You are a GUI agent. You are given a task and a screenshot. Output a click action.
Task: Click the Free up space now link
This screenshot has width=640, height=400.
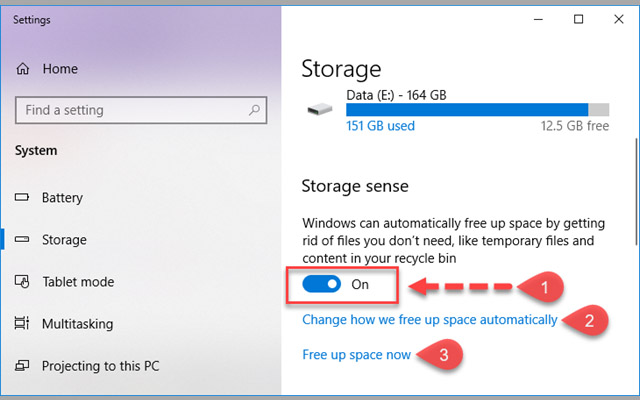[x=356, y=355]
